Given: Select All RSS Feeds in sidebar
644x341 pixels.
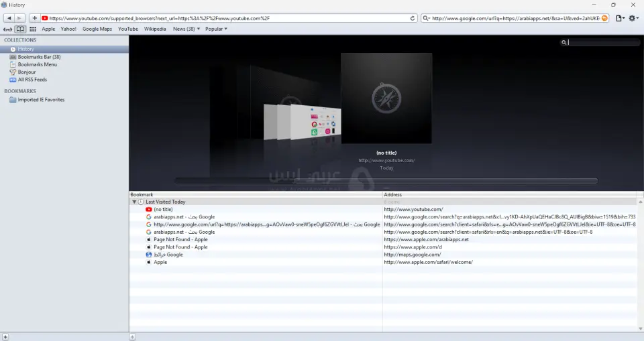Looking at the screenshot, I should (x=32, y=79).
